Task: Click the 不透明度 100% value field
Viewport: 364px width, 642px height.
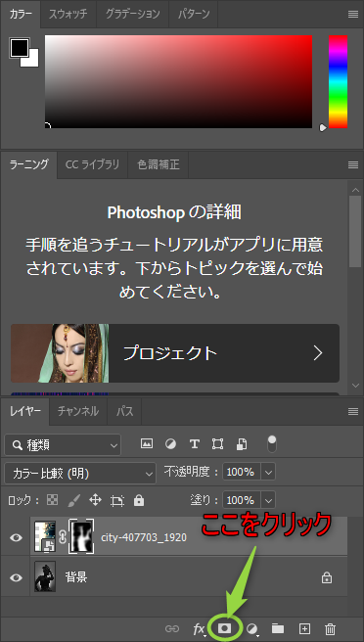Action: pos(241,472)
